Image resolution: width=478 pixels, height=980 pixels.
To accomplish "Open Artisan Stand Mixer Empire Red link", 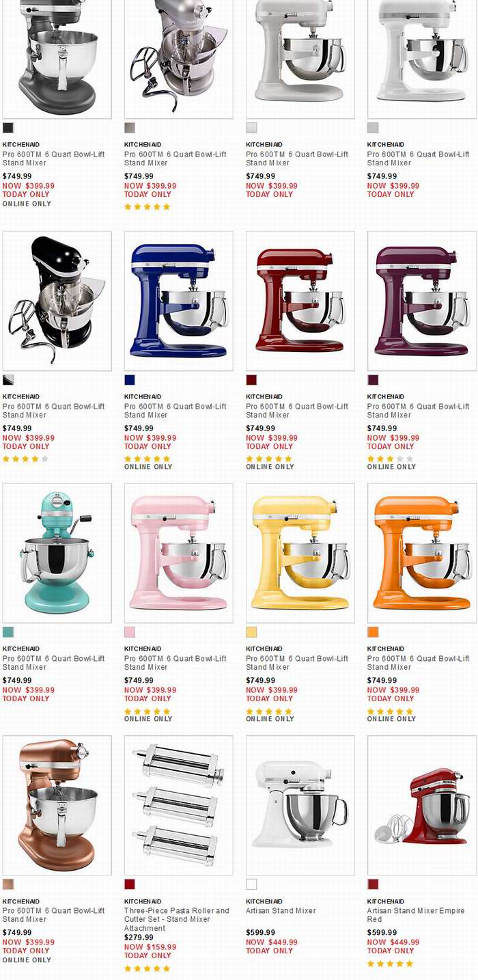I will pos(416,914).
